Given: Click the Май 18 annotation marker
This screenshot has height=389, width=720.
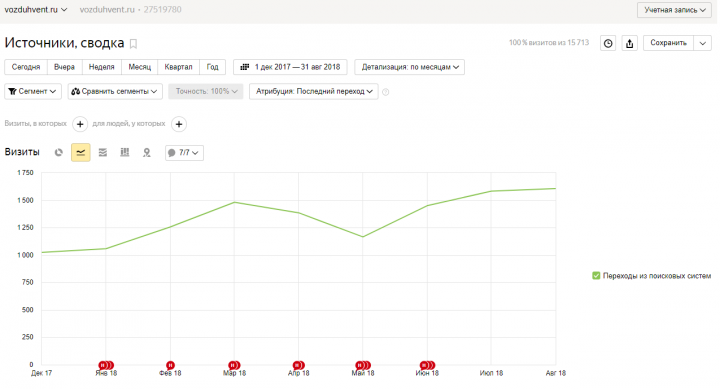Looking at the screenshot, I should point(363,366).
